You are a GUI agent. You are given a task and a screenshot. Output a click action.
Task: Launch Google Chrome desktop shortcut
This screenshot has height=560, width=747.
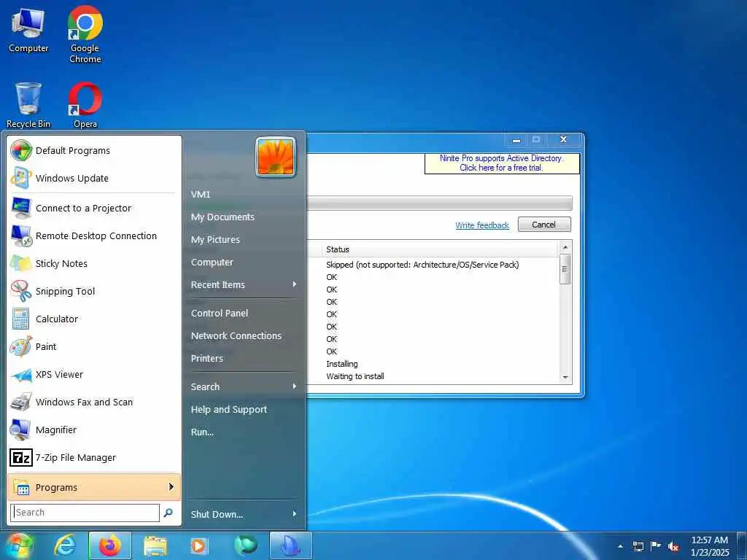tap(85, 34)
